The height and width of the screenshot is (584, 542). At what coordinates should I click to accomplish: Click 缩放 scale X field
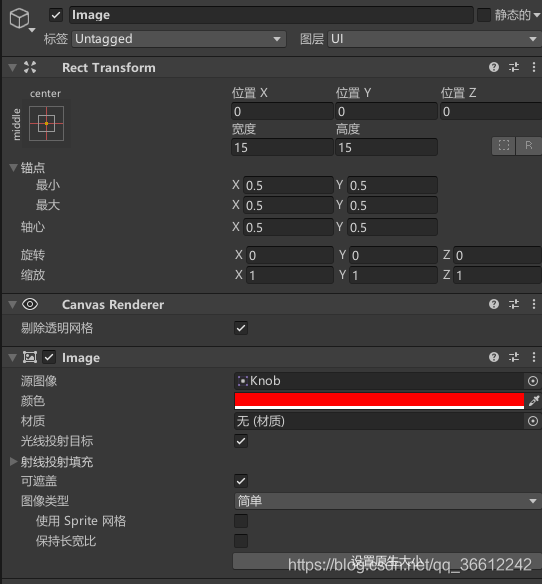click(x=289, y=276)
